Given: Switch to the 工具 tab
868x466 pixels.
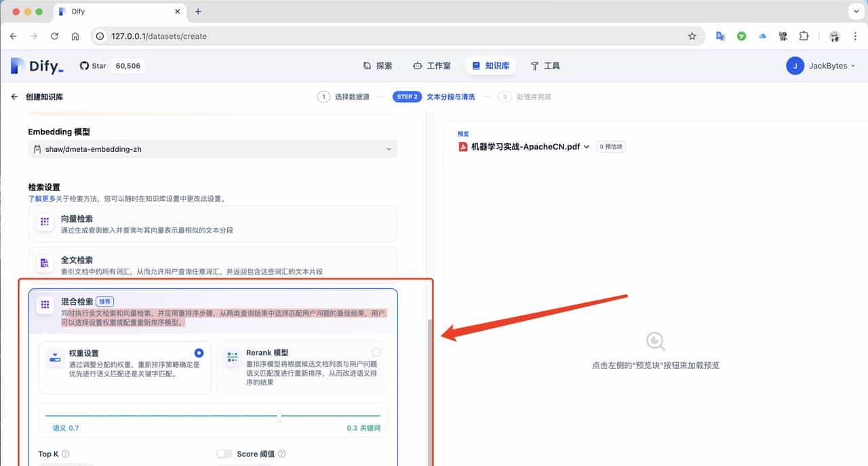Looking at the screenshot, I should [x=544, y=65].
